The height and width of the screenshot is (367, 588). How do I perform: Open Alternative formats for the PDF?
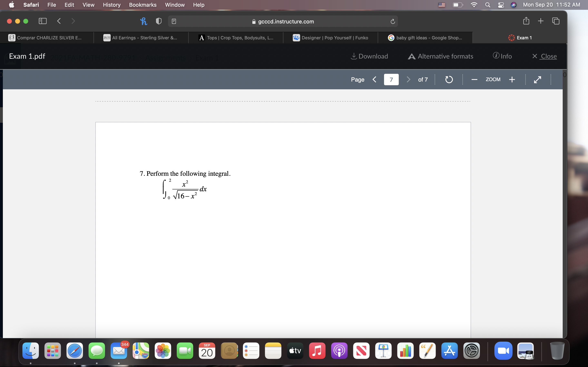441,56
